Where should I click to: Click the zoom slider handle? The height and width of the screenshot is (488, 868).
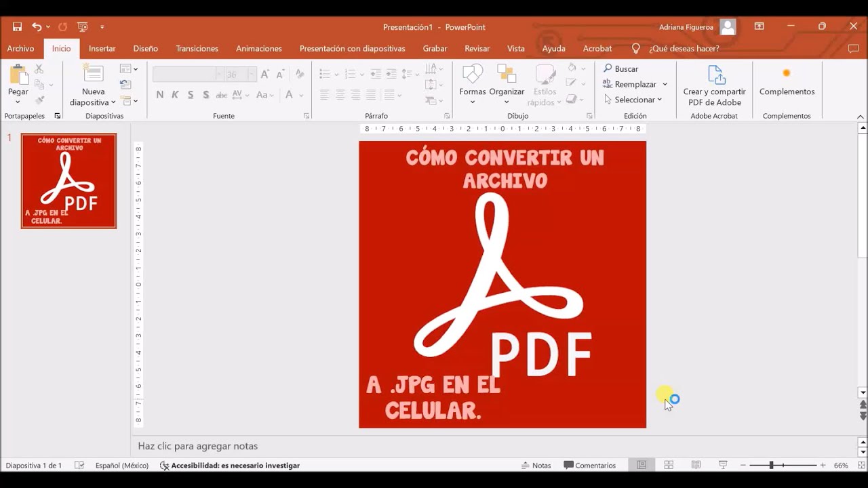(771, 465)
